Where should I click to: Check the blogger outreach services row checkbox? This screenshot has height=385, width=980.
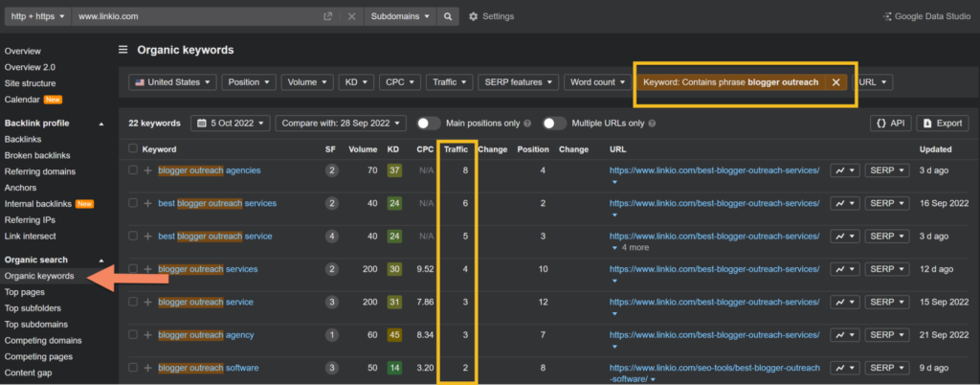tap(132, 269)
